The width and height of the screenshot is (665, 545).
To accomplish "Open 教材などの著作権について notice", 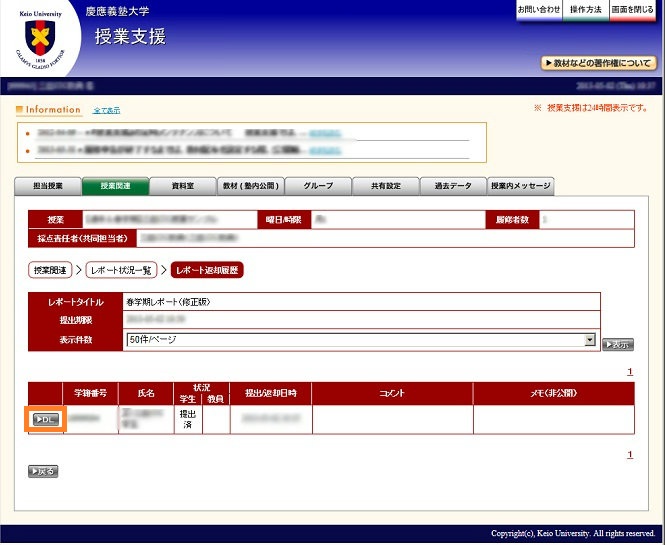I will (598, 63).
